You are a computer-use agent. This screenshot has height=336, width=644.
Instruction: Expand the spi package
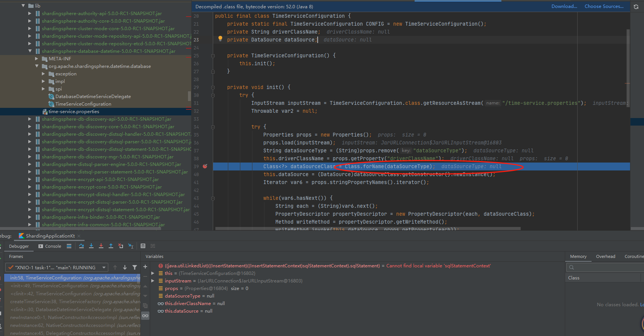[43, 89]
